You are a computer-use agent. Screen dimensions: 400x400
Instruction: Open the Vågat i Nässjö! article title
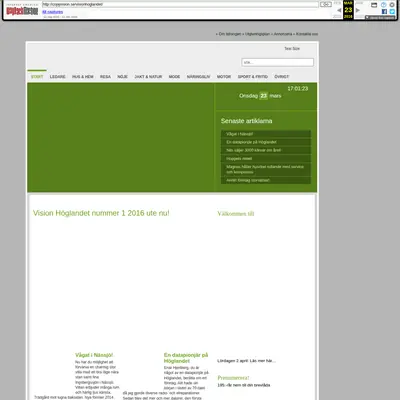click(94, 355)
